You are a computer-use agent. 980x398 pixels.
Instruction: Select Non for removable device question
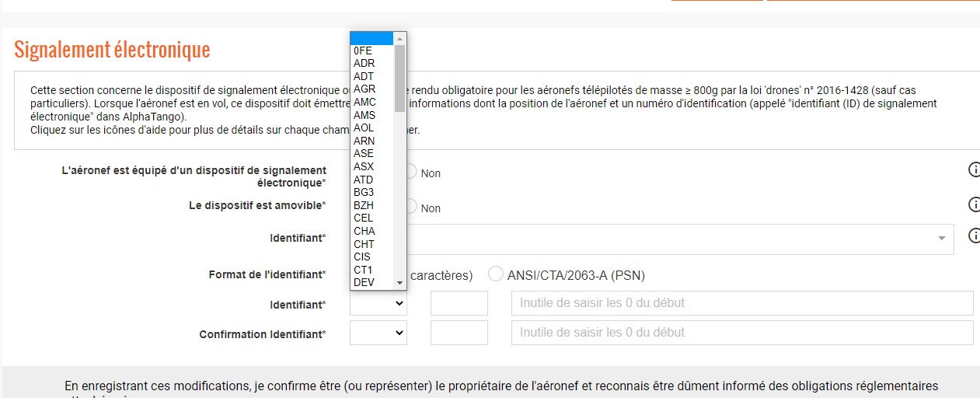point(411,207)
